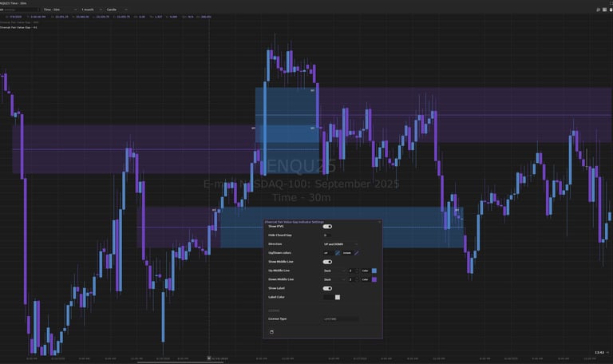Screen dimensions: 613x364
Task: Click the Fair Value Gap indicator title text
Action: 294,222
